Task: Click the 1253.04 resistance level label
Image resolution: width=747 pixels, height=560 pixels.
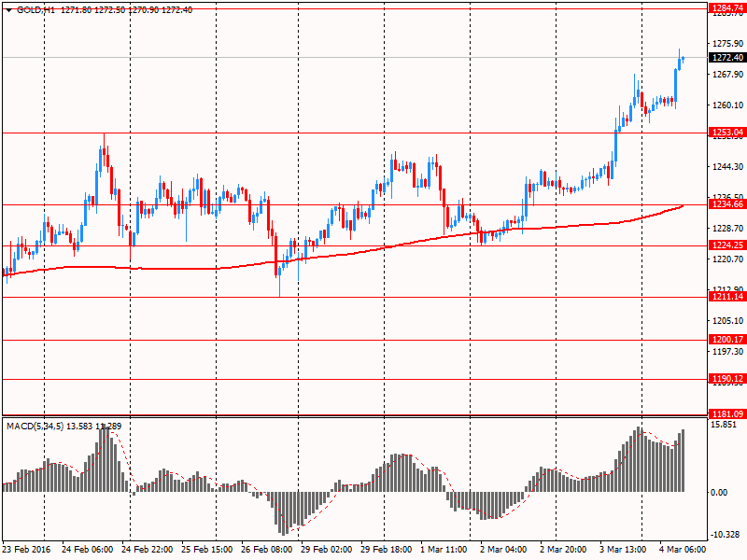Action: click(726, 133)
